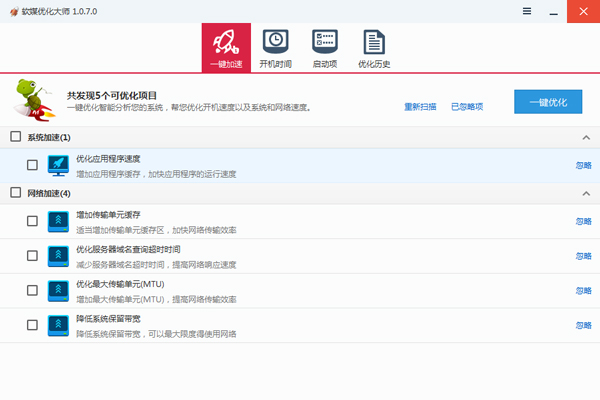Open the 启动项 startup items icon

(x=325, y=47)
